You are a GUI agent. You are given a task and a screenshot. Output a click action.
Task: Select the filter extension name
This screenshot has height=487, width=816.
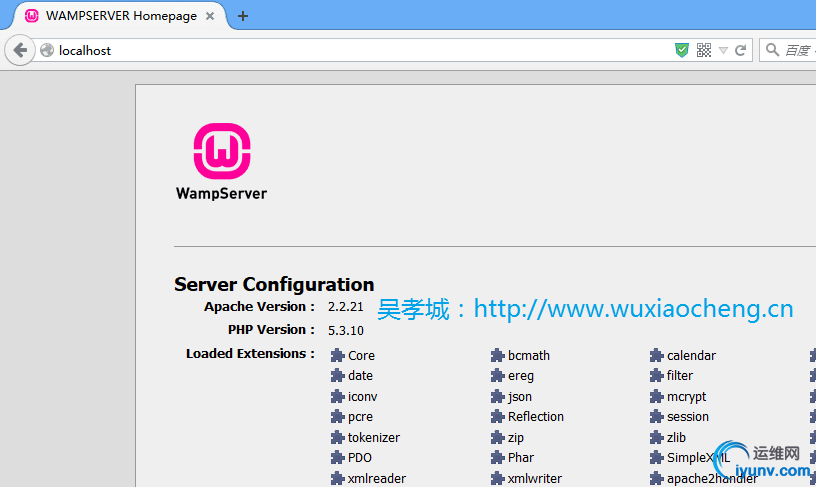coord(680,376)
